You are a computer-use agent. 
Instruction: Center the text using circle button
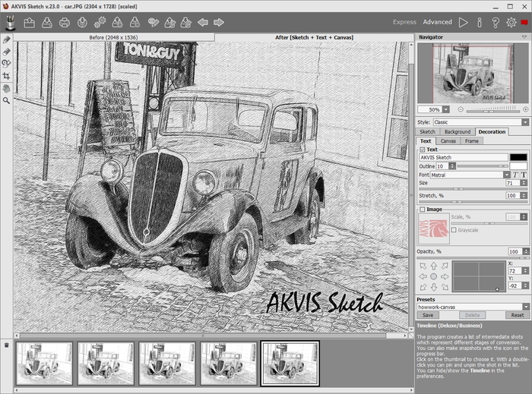click(x=434, y=276)
